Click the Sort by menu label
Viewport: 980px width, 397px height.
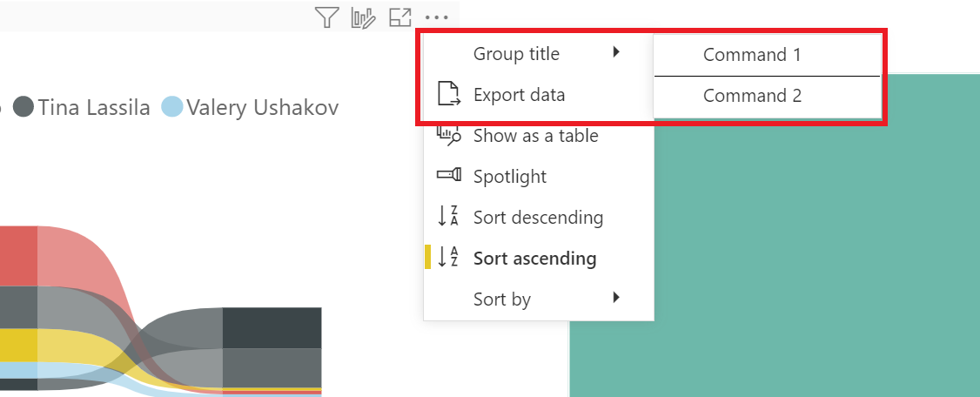(x=502, y=299)
